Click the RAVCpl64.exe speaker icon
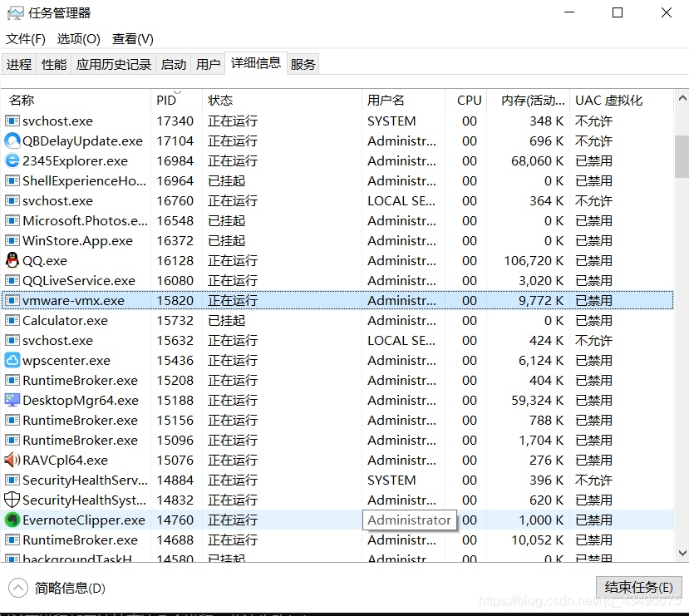The height and width of the screenshot is (616, 689). pos(12,460)
